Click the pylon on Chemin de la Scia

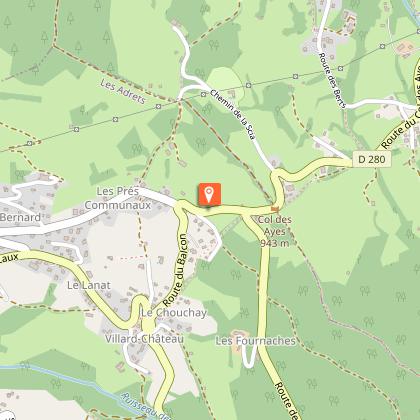[x=204, y=95]
